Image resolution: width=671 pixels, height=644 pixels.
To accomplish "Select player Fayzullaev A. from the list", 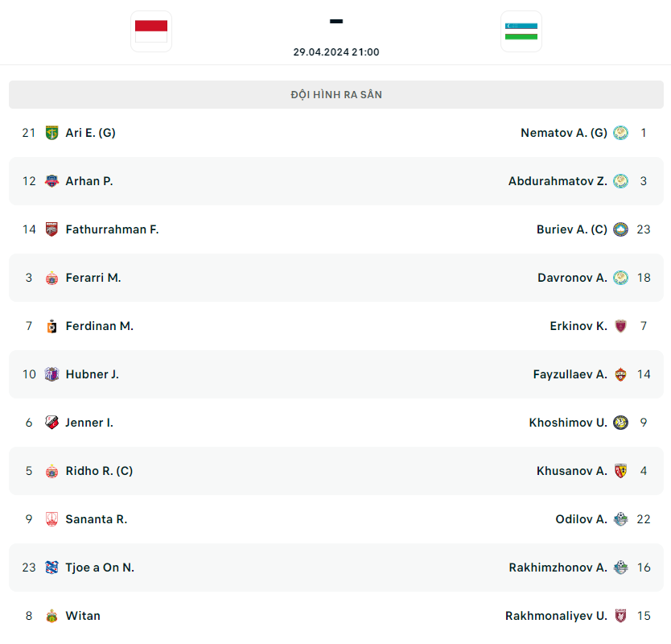I will tap(570, 374).
